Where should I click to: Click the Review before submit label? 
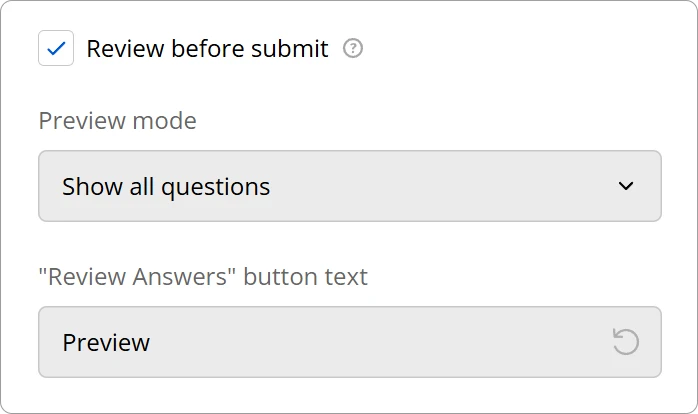point(207,48)
